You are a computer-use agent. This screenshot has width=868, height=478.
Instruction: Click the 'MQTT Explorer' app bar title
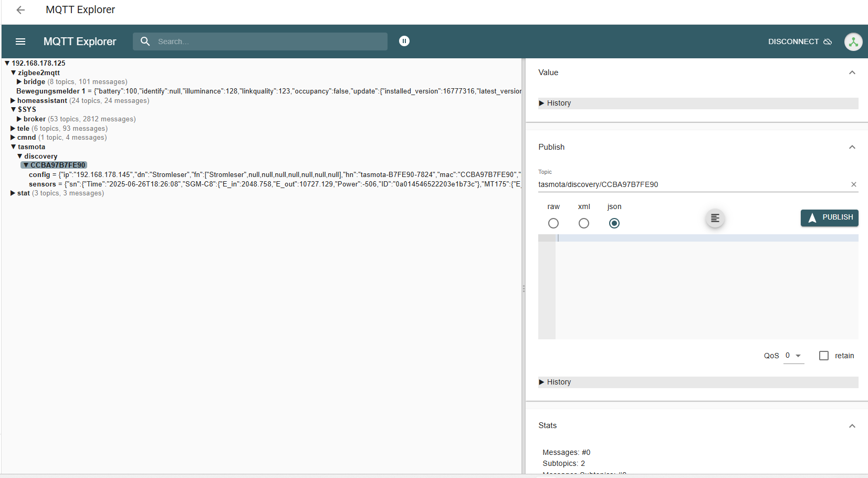pos(80,41)
